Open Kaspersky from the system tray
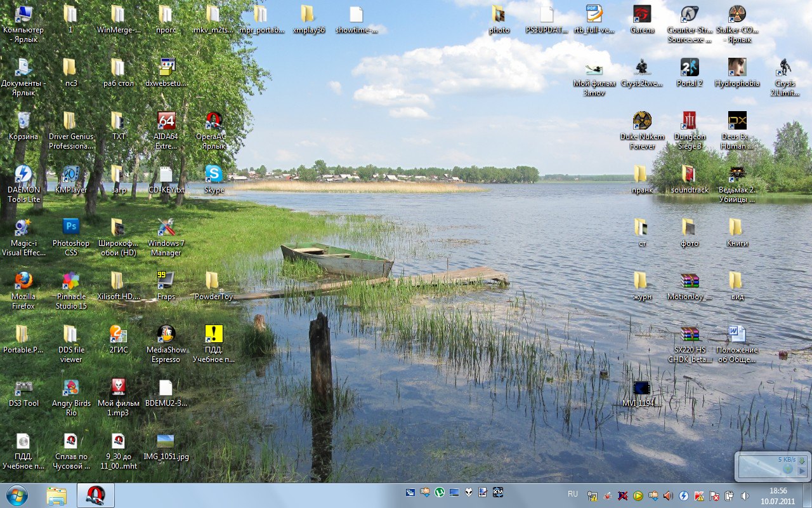This screenshot has height=508, width=812. pyautogui.click(x=698, y=495)
